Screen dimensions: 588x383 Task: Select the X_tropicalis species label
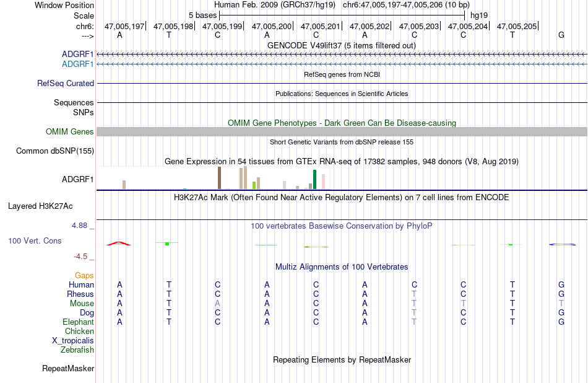(73, 341)
